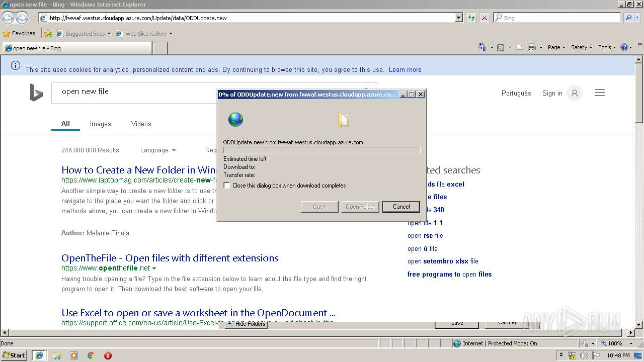Switch to the Videos results tab
Image resolution: width=644 pixels, height=362 pixels.
(141, 124)
